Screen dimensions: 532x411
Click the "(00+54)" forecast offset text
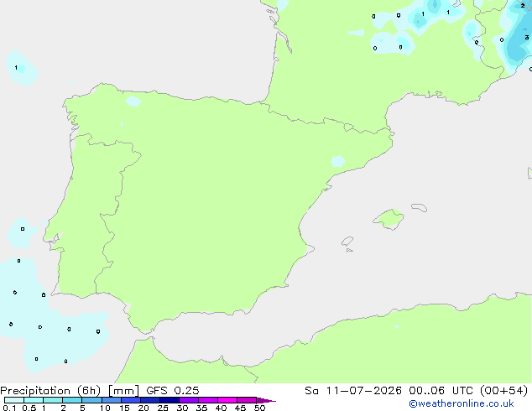(504, 391)
